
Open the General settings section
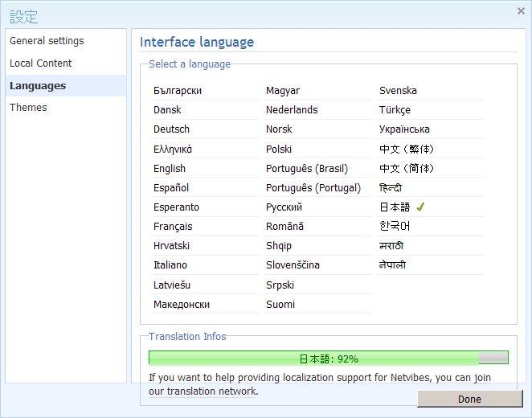(x=47, y=41)
